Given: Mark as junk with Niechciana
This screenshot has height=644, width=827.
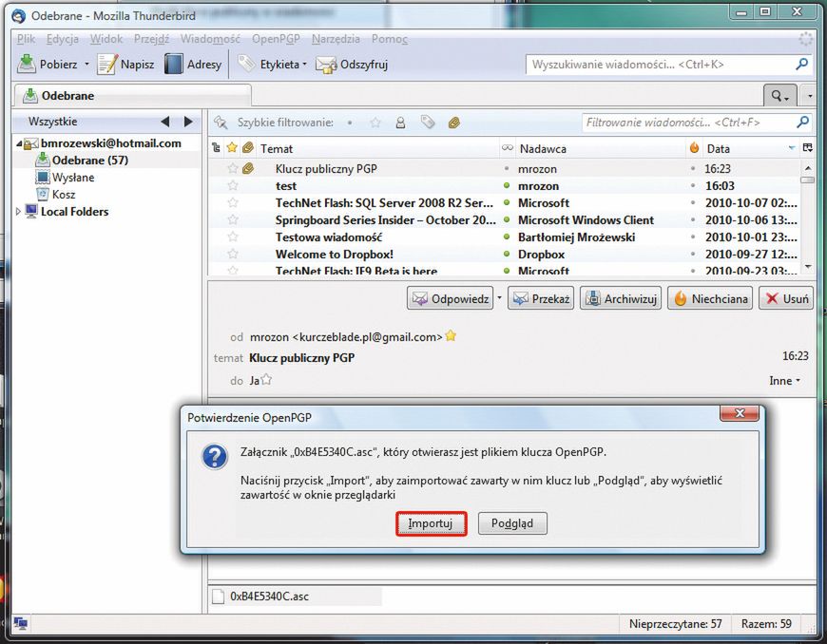Looking at the screenshot, I should point(710,299).
